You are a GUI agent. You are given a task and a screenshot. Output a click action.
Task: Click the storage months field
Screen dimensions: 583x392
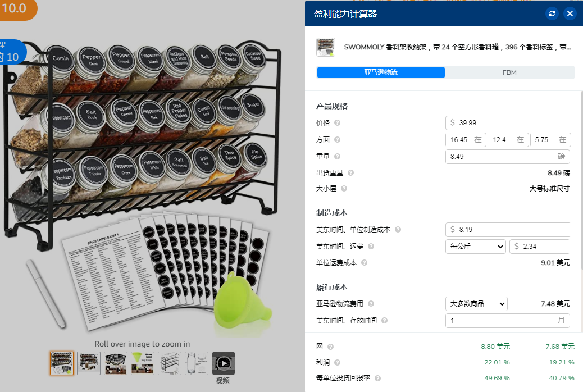pyautogui.click(x=508, y=321)
